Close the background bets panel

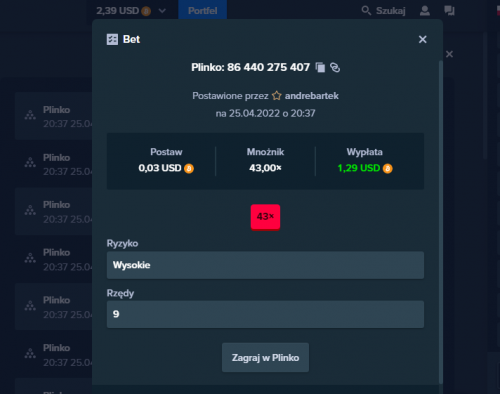pyautogui.click(x=449, y=54)
